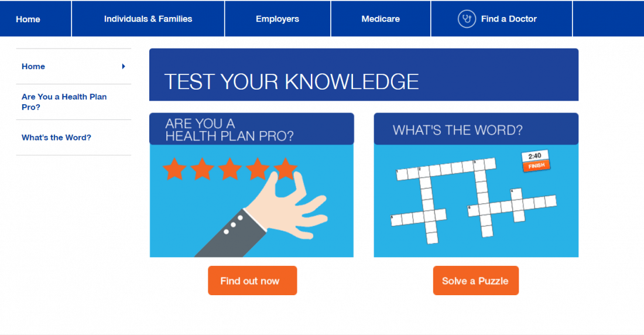Click the Solve a Puzzle button
644x335 pixels.
[x=475, y=281]
